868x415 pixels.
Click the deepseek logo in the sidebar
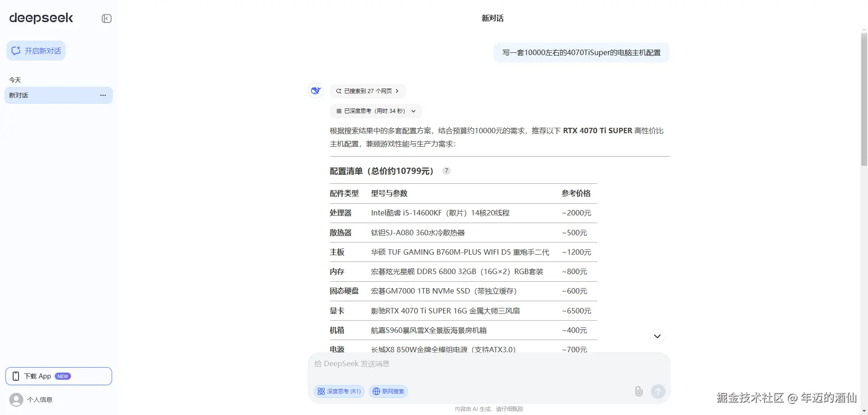coord(41,18)
